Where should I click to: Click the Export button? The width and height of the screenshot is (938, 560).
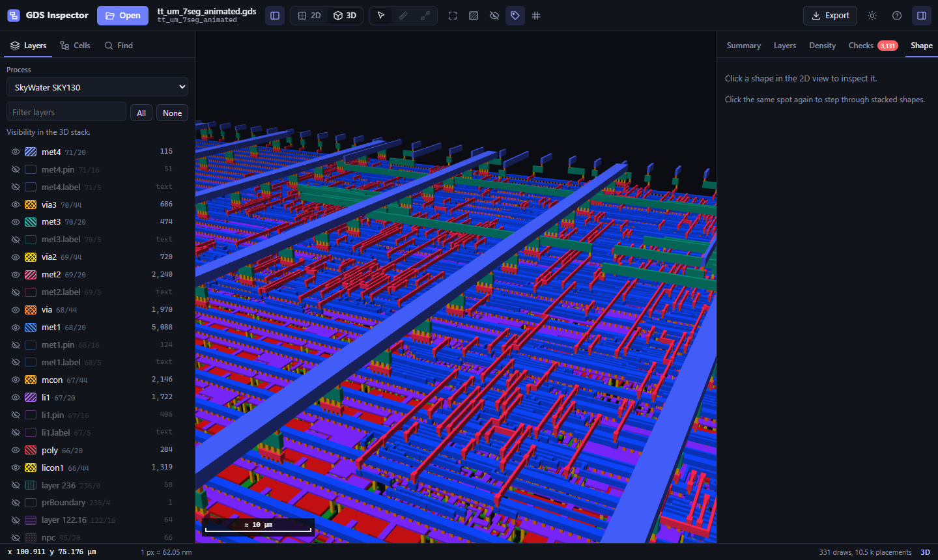click(x=830, y=16)
